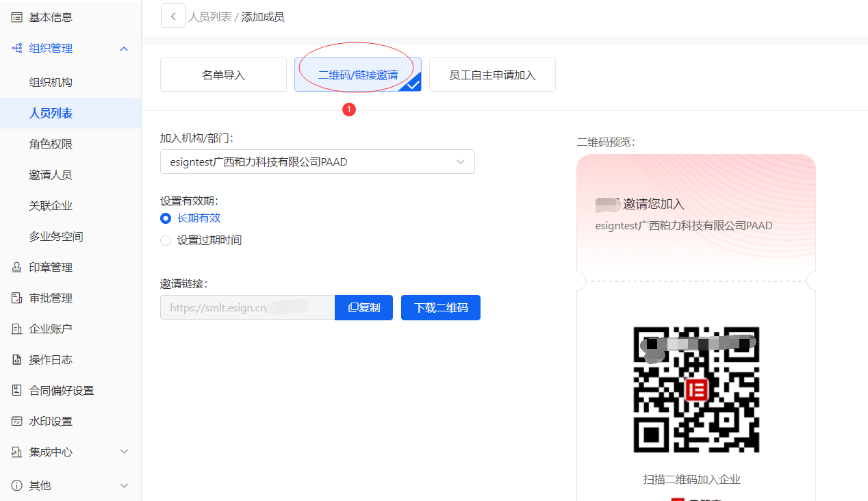This screenshot has height=501, width=868.
Task: Click the QR code preview image
Action: pos(696,389)
